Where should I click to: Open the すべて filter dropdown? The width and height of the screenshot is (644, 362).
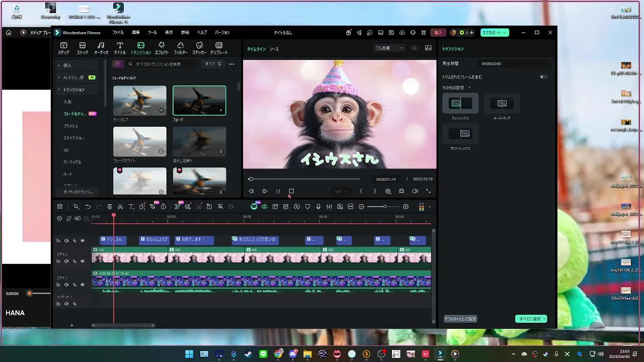[213, 64]
